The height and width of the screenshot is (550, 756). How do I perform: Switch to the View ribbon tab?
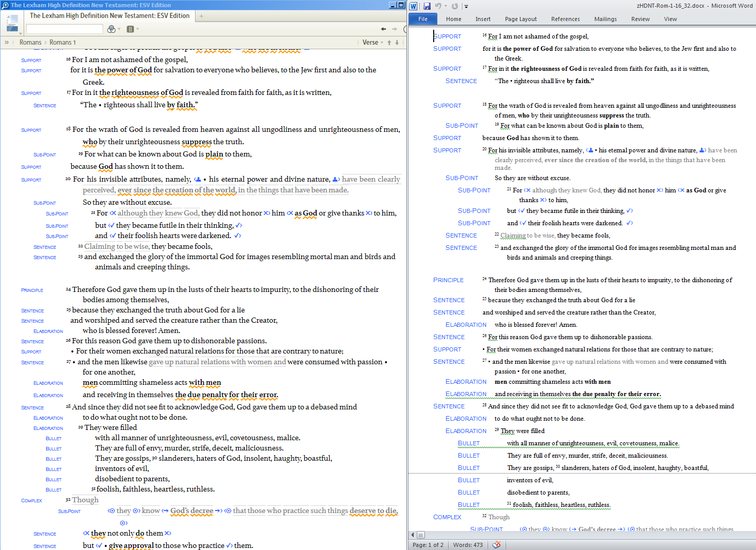pos(670,19)
